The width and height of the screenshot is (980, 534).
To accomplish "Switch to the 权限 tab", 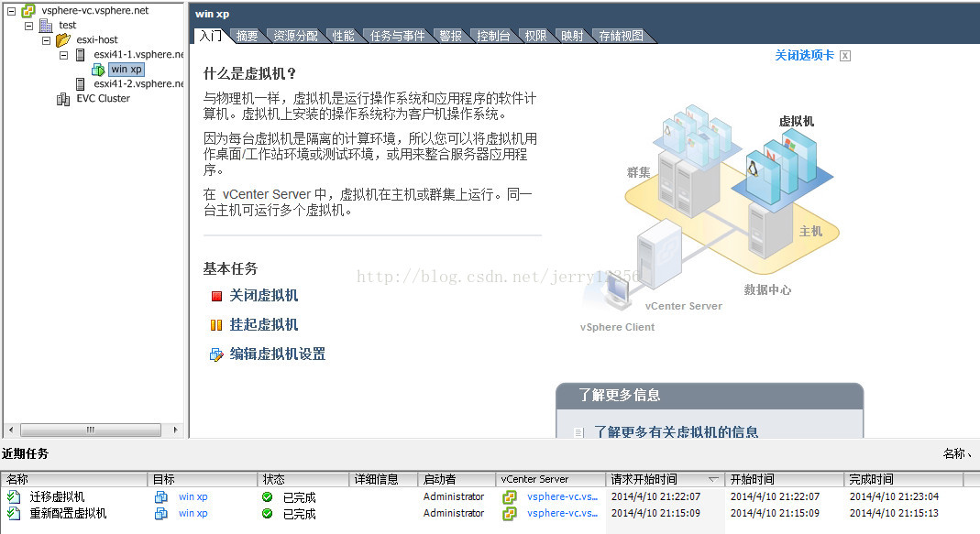I will click(x=535, y=37).
